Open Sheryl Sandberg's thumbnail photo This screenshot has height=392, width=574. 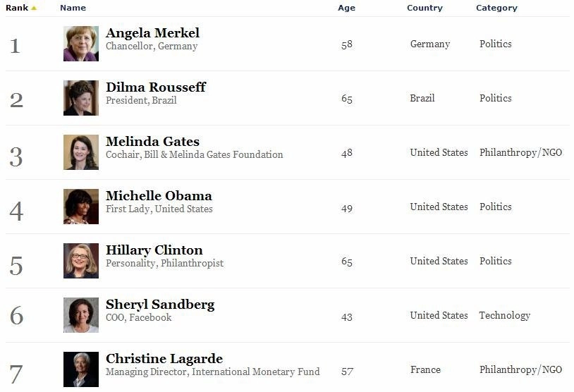click(81, 315)
